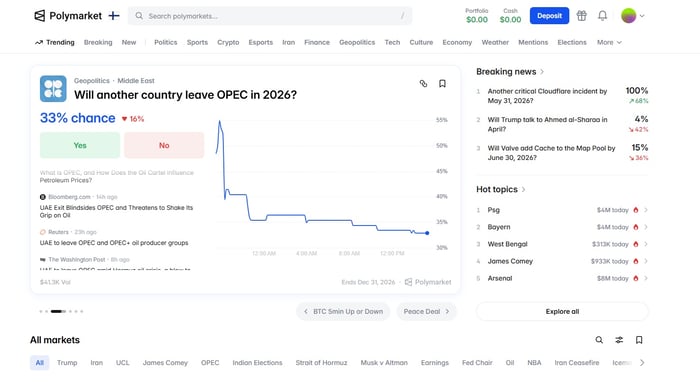Search within All markets icon
700x385 pixels.
click(599, 340)
